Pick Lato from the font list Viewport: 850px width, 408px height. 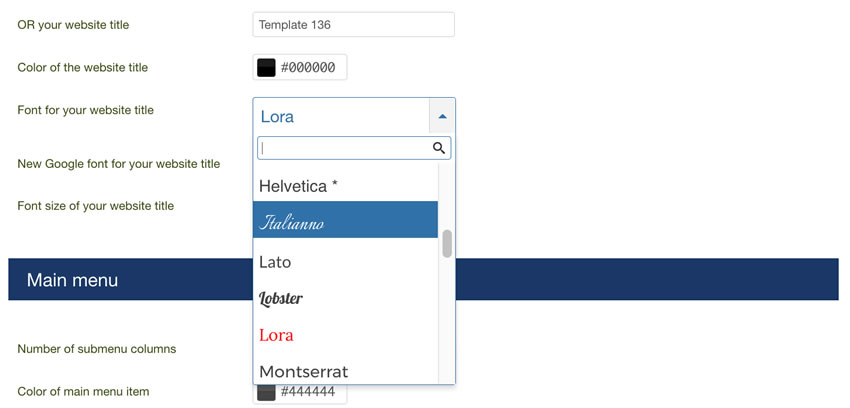345,262
